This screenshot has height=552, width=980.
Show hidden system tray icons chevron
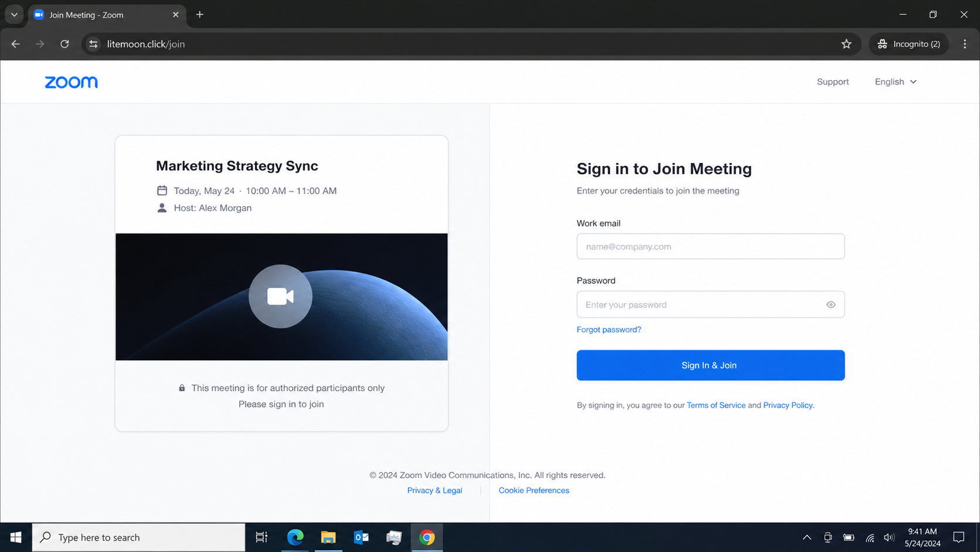coord(807,537)
